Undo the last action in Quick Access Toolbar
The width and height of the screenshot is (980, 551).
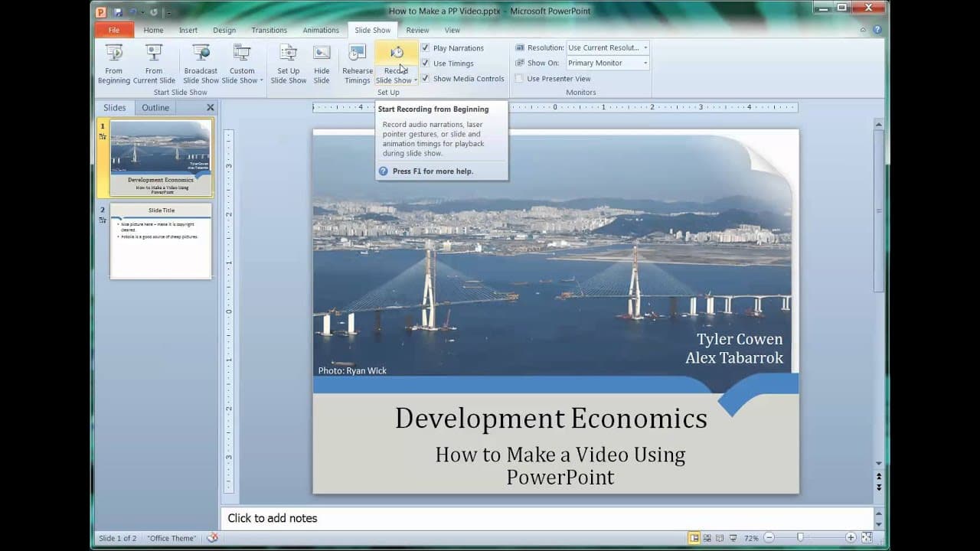point(132,12)
